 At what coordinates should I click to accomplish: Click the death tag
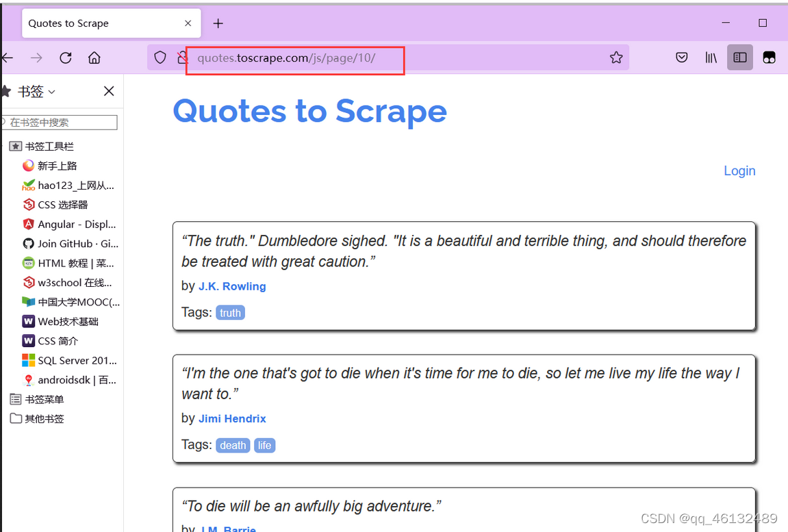(x=233, y=446)
